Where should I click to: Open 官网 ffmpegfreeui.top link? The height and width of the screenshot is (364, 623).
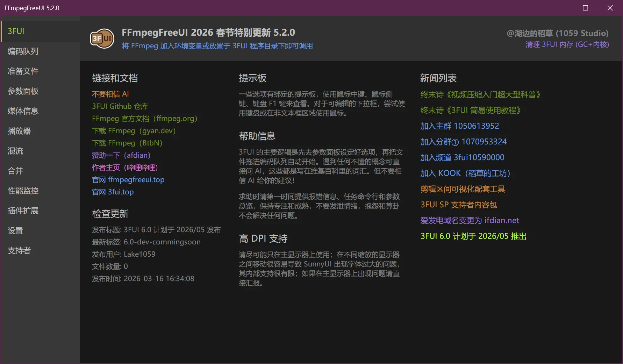point(128,180)
